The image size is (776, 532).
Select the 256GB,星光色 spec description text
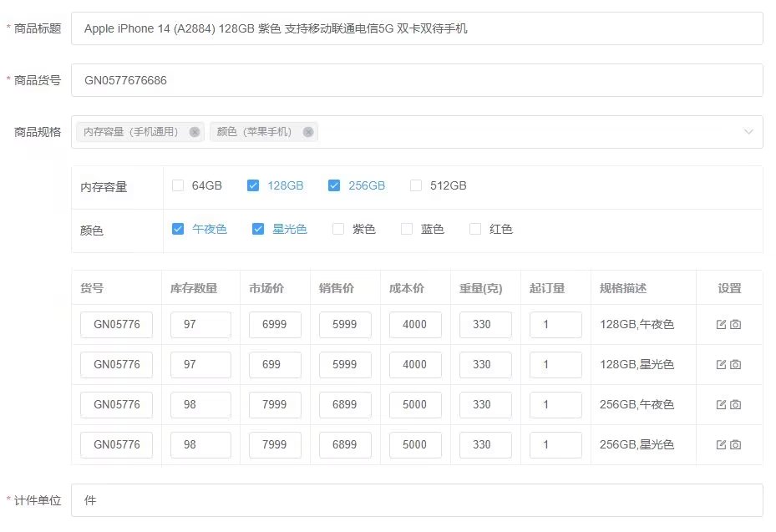pyautogui.click(x=637, y=444)
